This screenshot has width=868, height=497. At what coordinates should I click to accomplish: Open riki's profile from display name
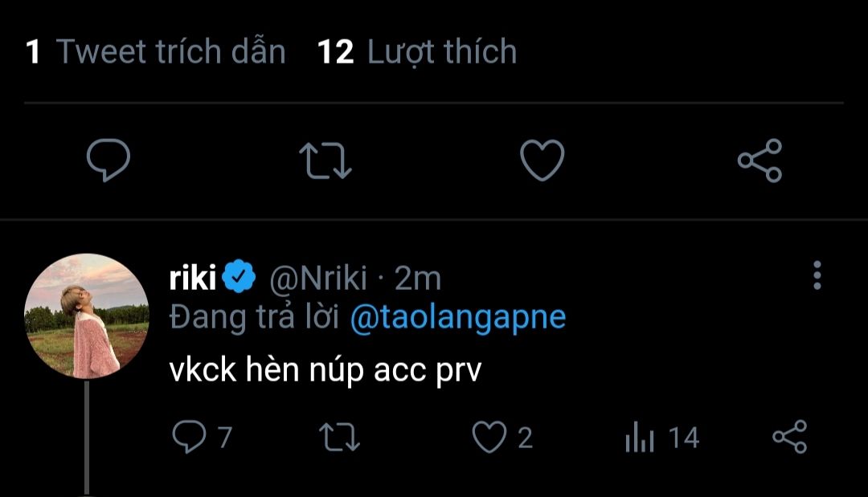tap(193, 279)
